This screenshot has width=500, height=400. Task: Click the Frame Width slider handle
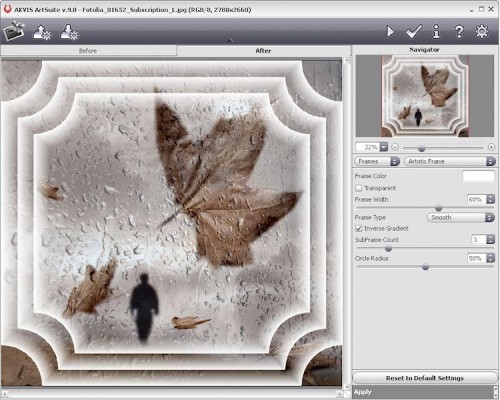tap(438, 208)
